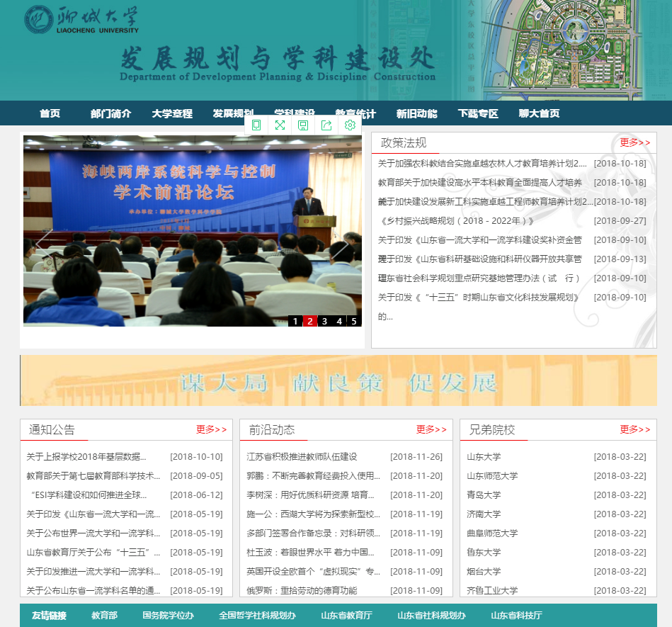Open news 多部门签署合作备忘录
The height and width of the screenshot is (627, 672).
pos(313,533)
